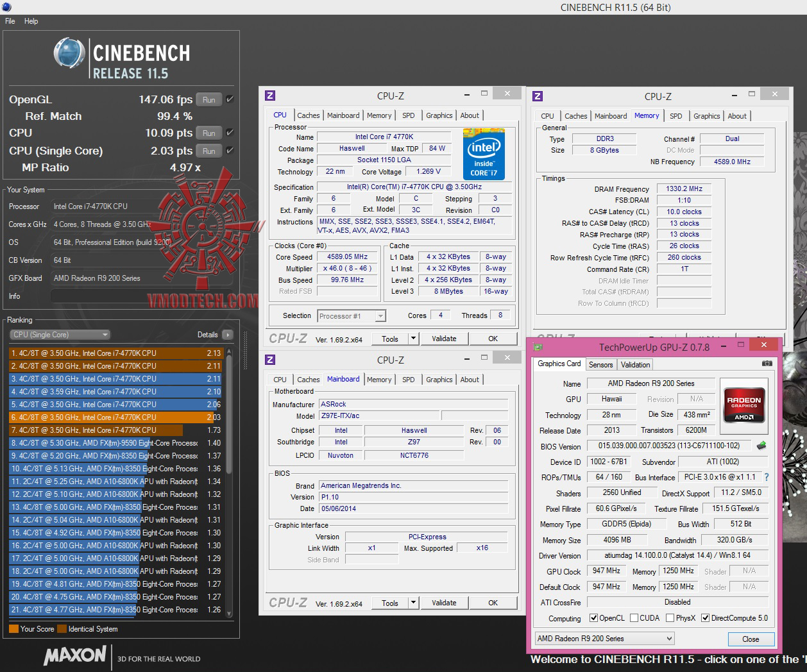Screen dimensions: 807x672
Task: Open Graphics tab in CPU-Z Memory window
Action: (707, 116)
